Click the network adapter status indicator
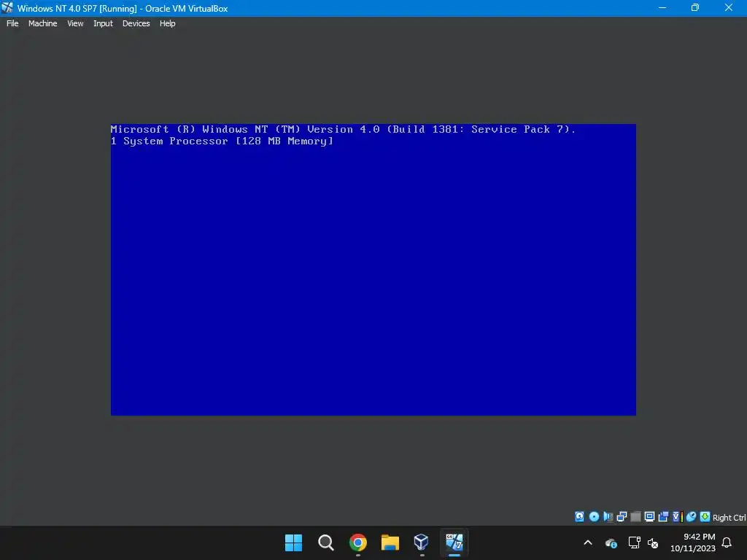The image size is (747, 560). click(622, 517)
